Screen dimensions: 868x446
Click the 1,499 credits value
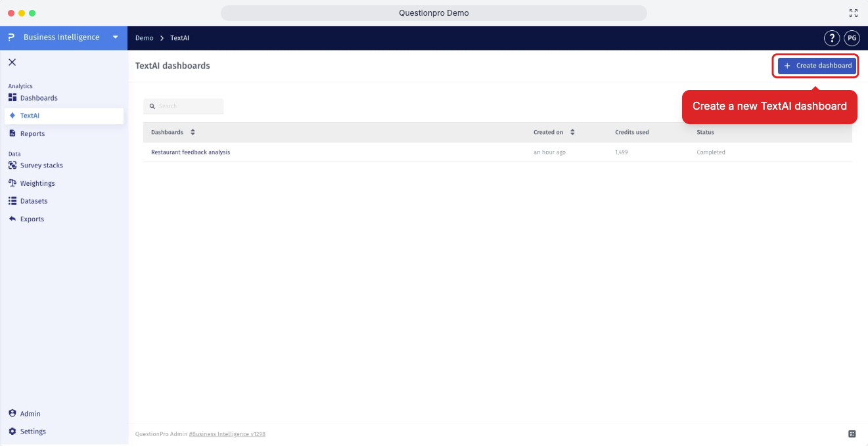621,152
